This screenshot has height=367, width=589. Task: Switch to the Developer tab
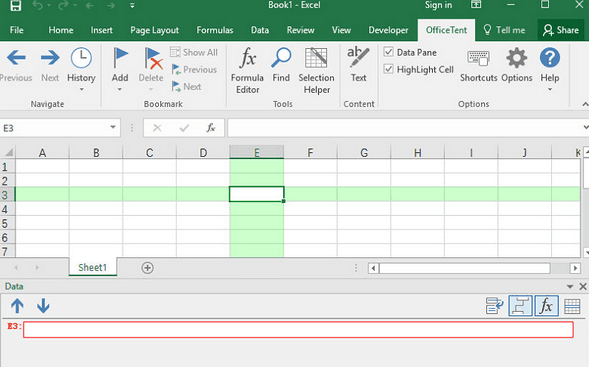click(388, 30)
